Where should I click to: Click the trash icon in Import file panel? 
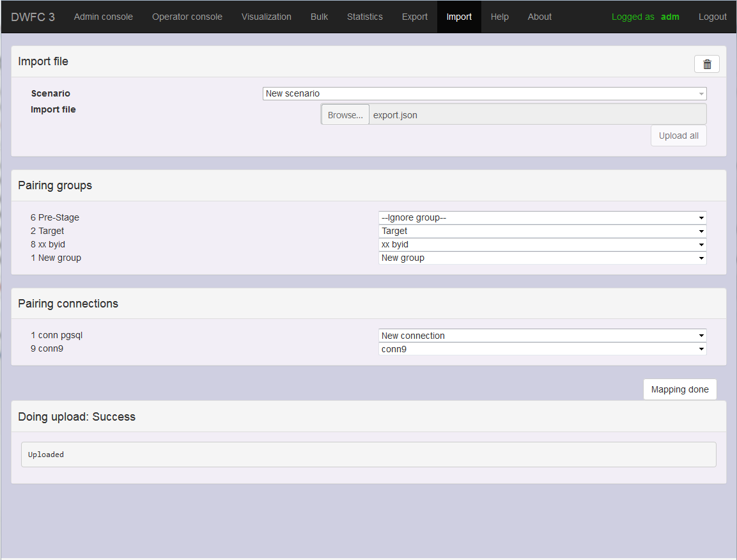point(706,64)
